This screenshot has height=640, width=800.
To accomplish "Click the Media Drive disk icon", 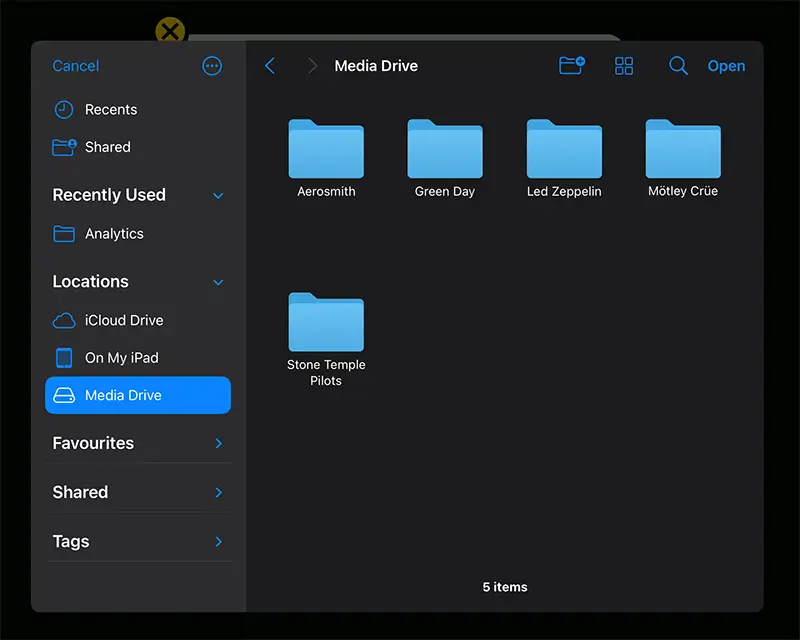I will pyautogui.click(x=64, y=396).
